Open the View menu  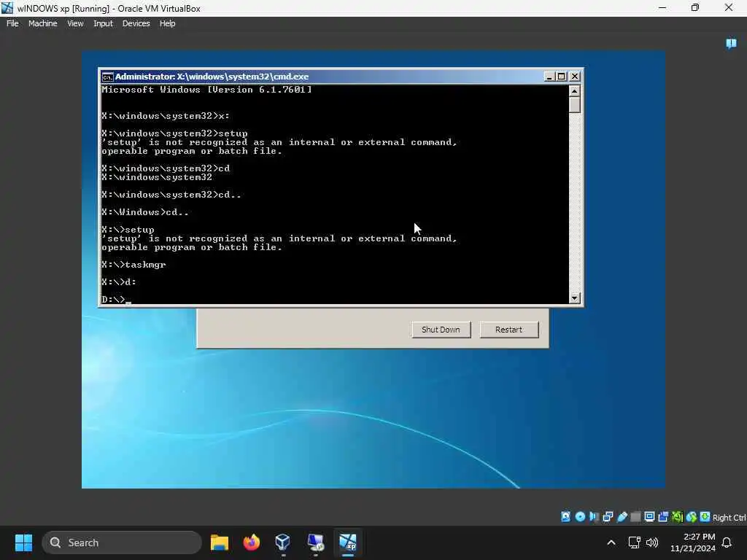tap(75, 23)
